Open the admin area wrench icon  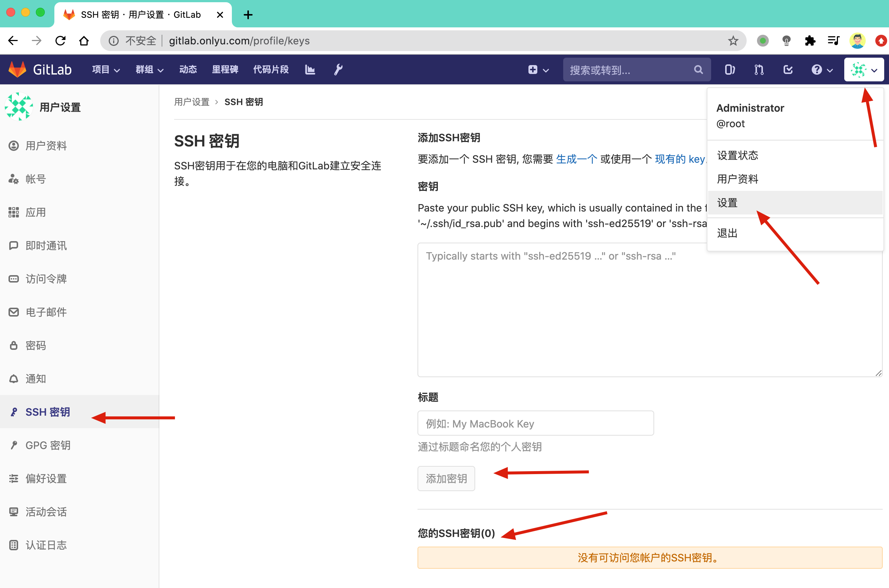(338, 70)
